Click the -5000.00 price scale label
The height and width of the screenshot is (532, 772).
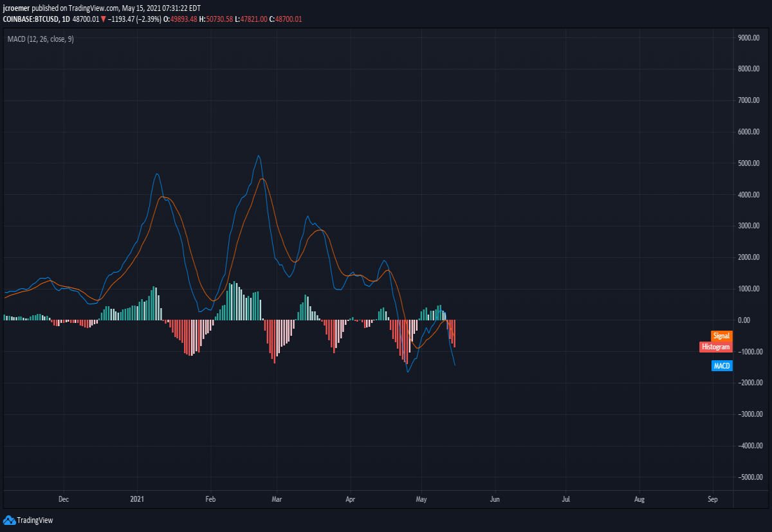pos(749,477)
